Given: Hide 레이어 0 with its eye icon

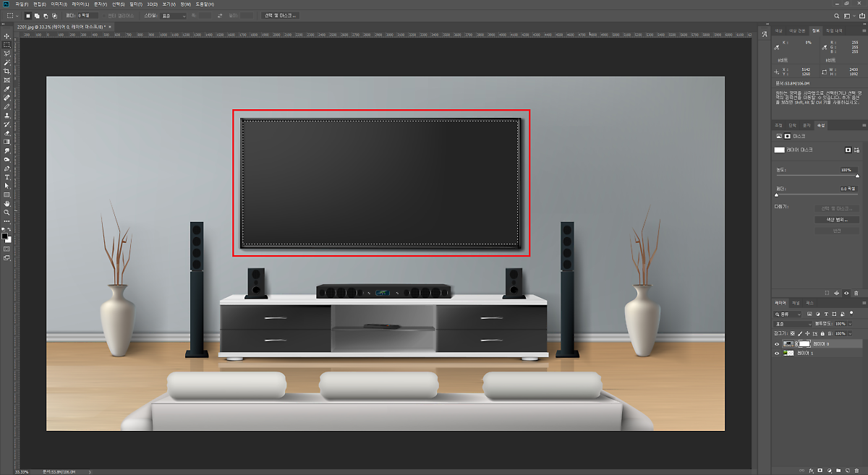Looking at the screenshot, I should (x=778, y=344).
